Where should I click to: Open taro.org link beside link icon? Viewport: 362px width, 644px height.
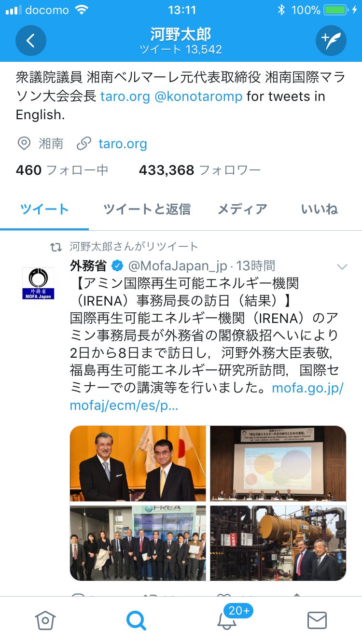123,143
